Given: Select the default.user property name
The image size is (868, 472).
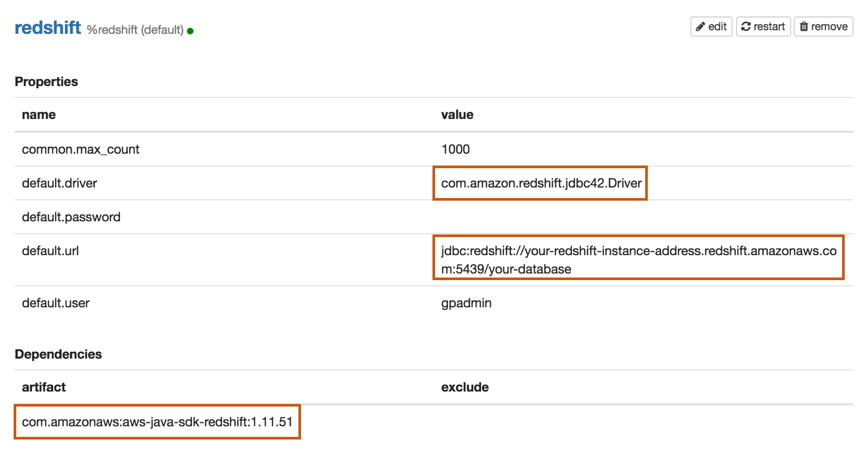Looking at the screenshot, I should (56, 303).
